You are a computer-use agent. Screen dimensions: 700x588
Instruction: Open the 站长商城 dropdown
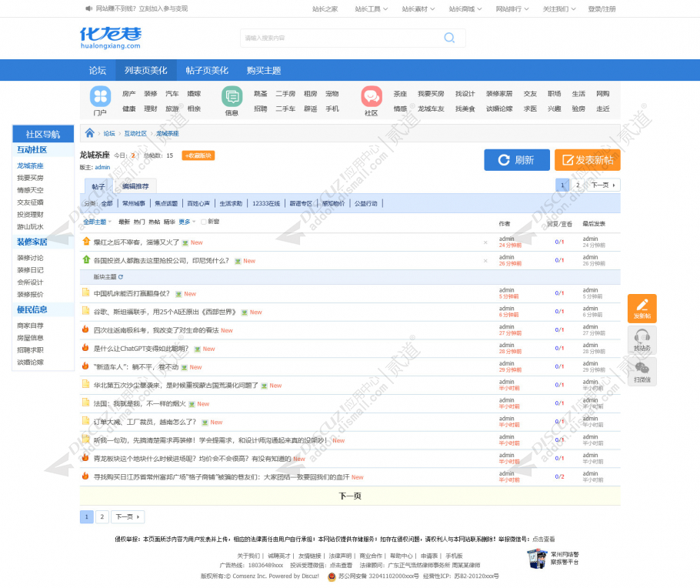465,9
